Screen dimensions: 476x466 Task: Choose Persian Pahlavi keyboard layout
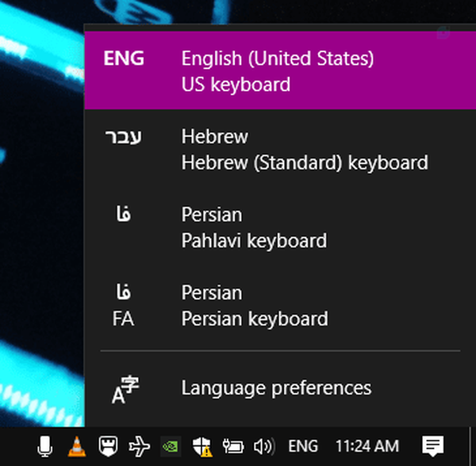click(280, 227)
